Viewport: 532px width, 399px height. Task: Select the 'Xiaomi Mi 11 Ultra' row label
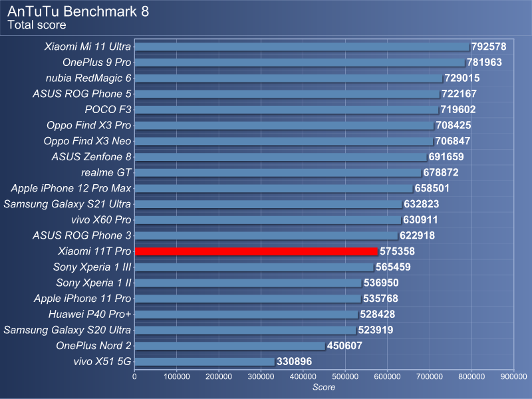[88, 47]
